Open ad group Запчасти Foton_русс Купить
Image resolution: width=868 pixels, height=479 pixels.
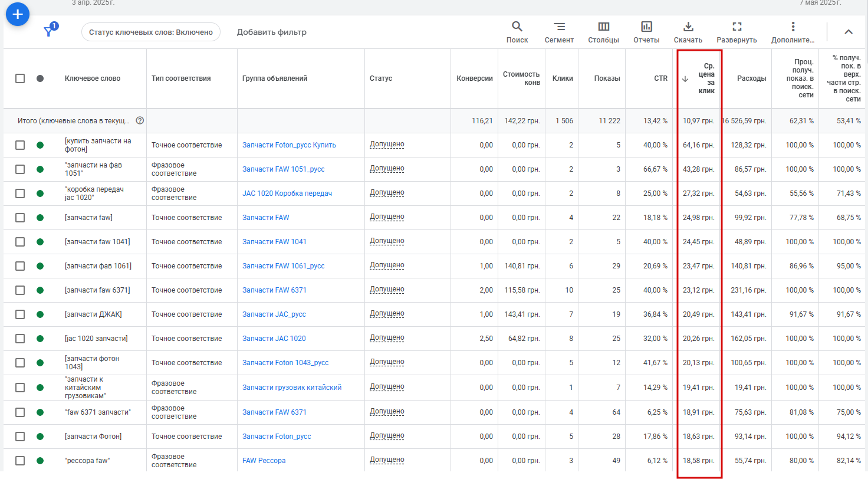click(x=289, y=145)
